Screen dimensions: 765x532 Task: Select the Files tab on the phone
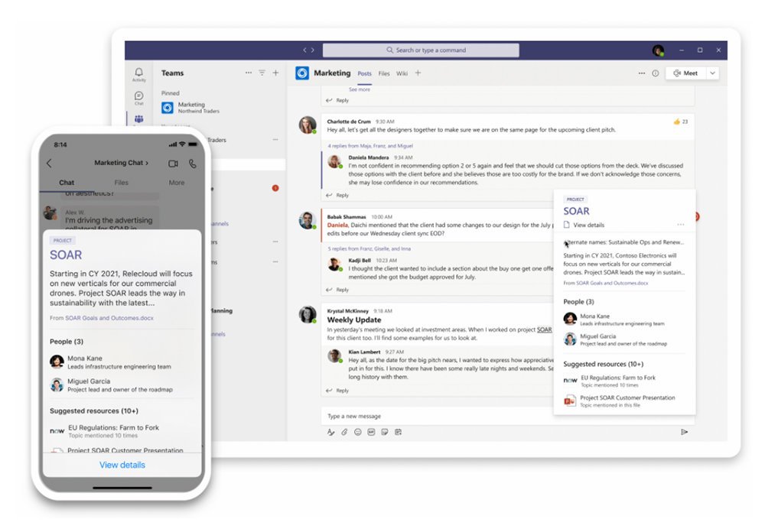(x=122, y=183)
